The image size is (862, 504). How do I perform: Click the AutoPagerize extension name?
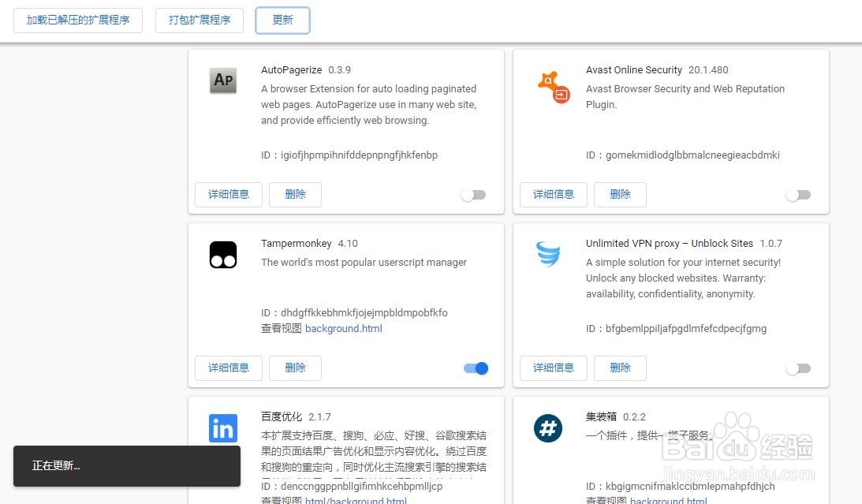pos(291,70)
